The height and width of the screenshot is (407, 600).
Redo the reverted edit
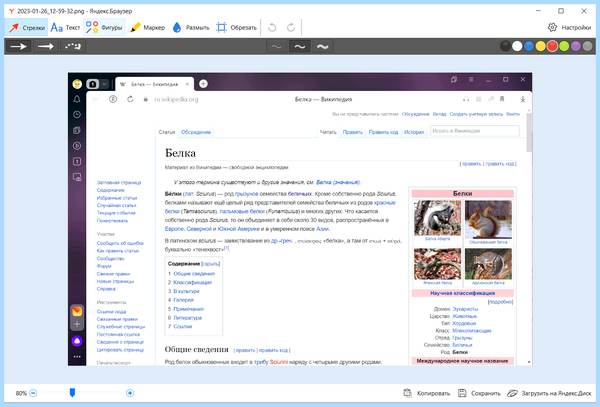[x=291, y=28]
